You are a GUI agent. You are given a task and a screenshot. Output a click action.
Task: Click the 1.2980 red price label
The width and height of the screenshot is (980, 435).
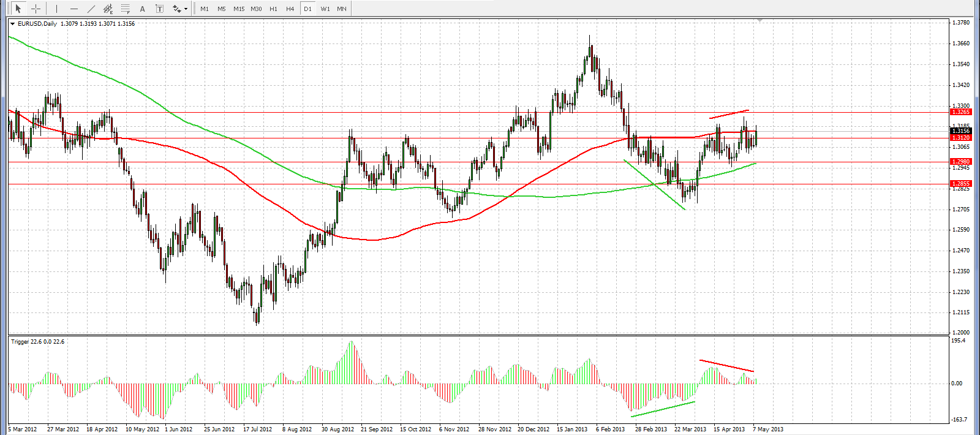[x=960, y=162]
